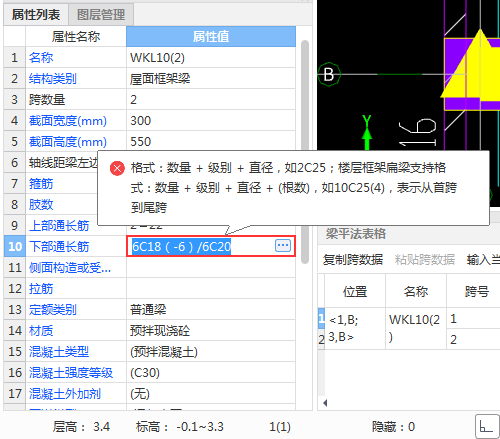Click 1(1) in the status bar
Screen dimensions: 500x439
point(280,426)
